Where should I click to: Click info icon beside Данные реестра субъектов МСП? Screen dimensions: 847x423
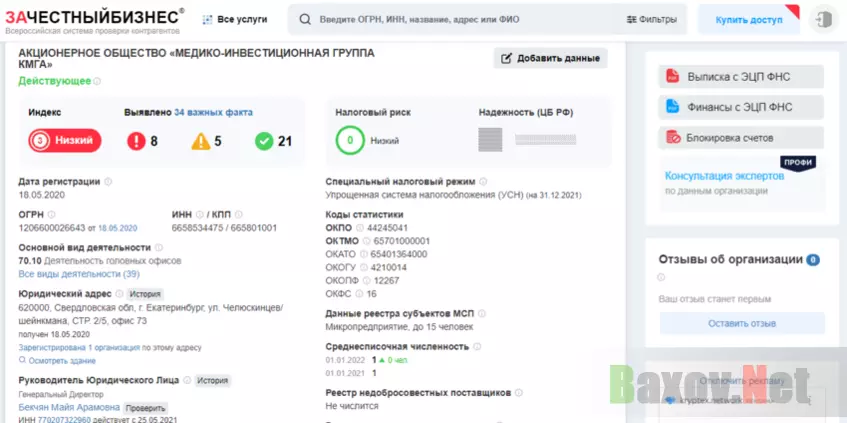coord(482,313)
